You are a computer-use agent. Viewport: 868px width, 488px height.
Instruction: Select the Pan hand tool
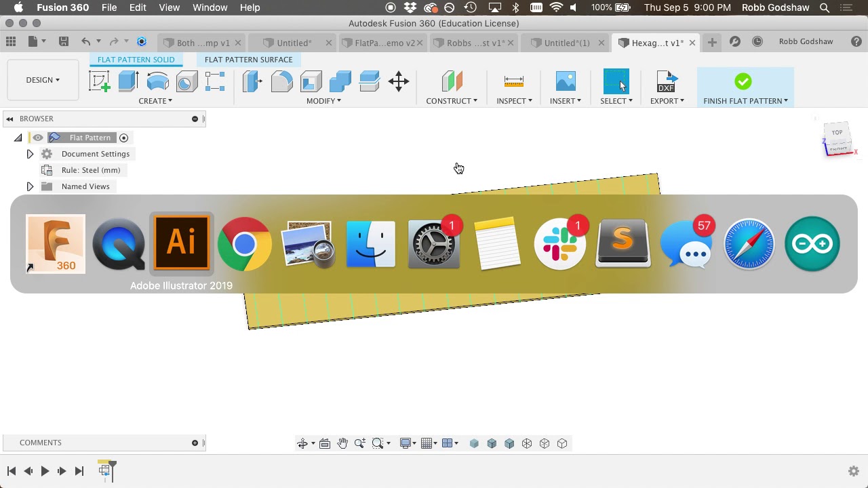tap(342, 443)
